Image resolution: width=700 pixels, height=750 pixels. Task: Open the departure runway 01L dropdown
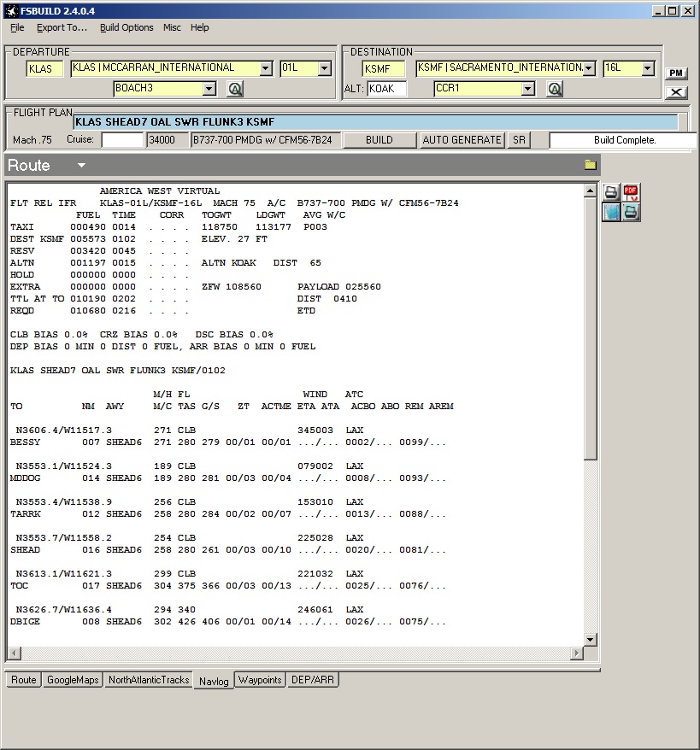pos(325,68)
